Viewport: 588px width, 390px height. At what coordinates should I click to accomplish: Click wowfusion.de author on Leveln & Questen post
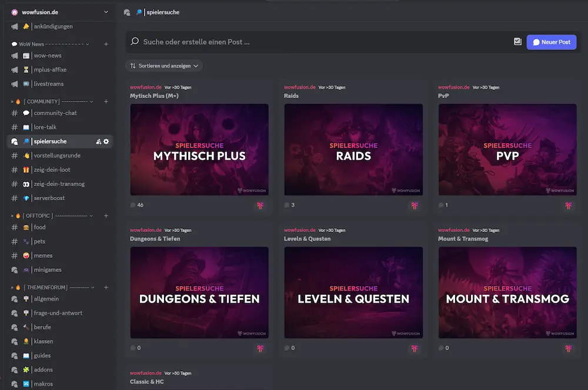coord(300,230)
